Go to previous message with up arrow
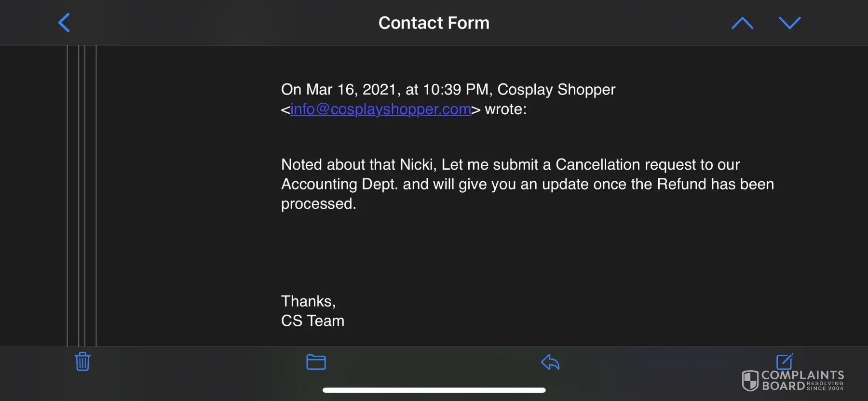868x401 pixels. (742, 23)
